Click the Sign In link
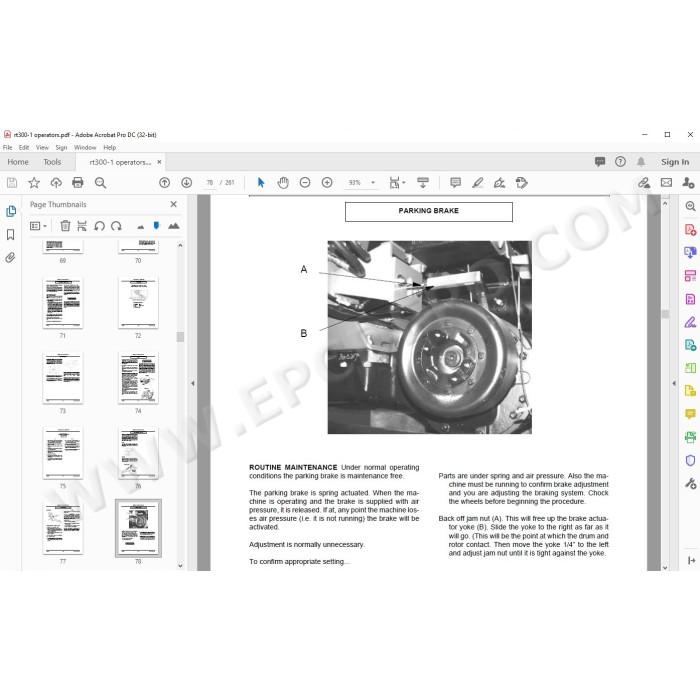 click(675, 162)
